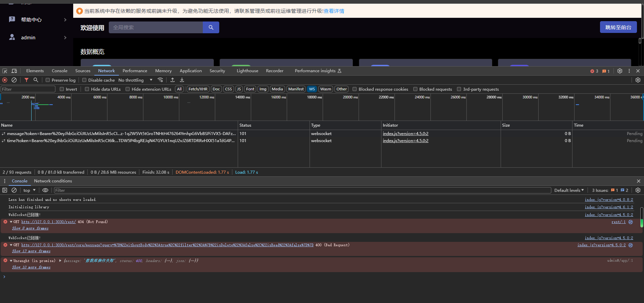644x303 pixels.
Task: Open the Default levels dropdown
Action: [x=569, y=190]
